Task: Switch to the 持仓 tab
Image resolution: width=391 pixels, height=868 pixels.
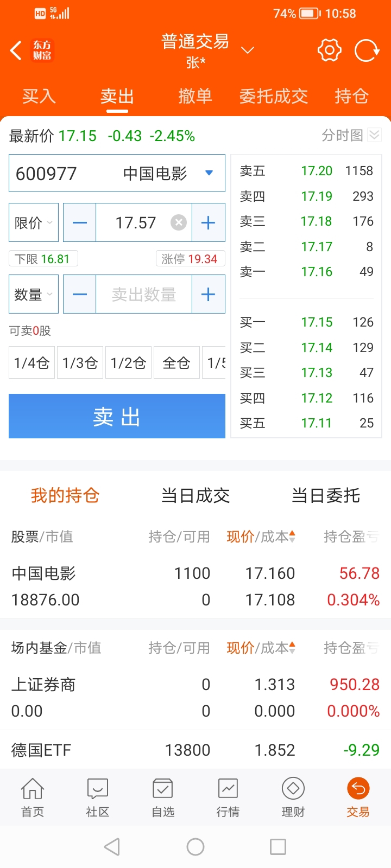Action: click(x=352, y=96)
